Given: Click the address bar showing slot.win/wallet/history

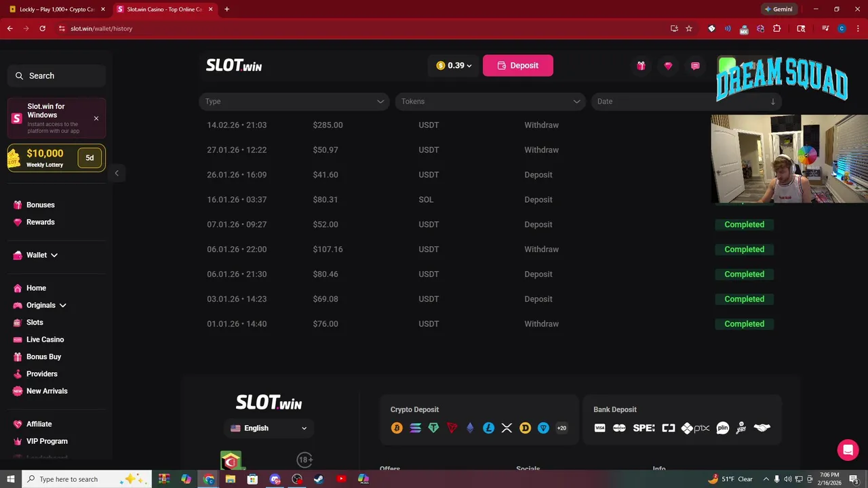Looking at the screenshot, I should (x=359, y=28).
